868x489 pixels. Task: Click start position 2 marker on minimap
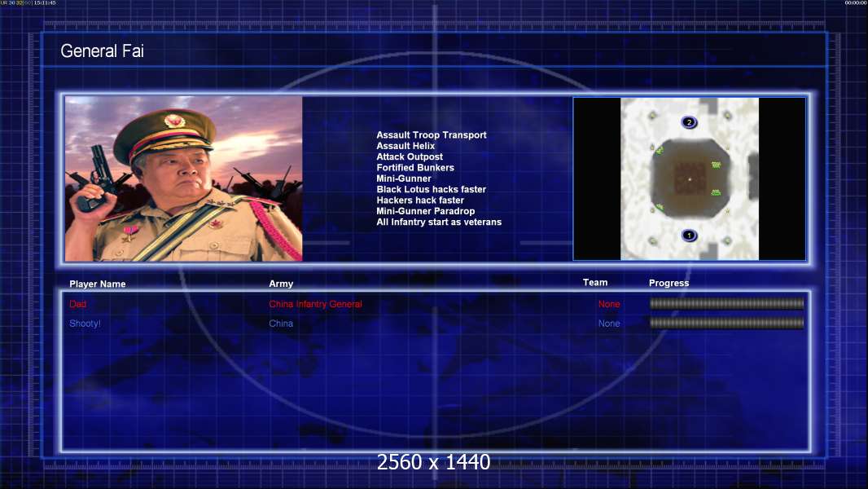(689, 122)
